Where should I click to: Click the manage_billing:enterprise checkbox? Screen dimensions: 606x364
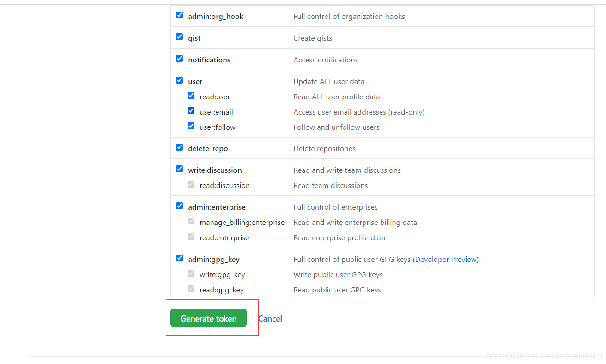(191, 221)
